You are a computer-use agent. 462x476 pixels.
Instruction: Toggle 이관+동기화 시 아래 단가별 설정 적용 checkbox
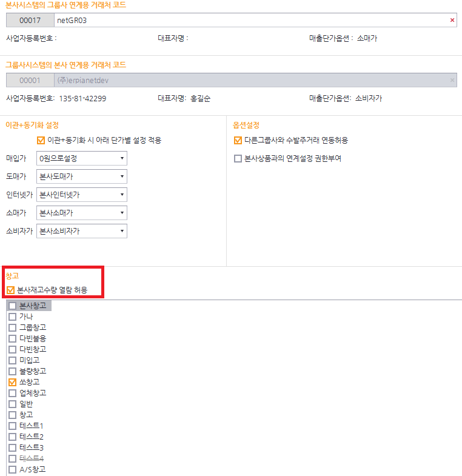pos(41,140)
